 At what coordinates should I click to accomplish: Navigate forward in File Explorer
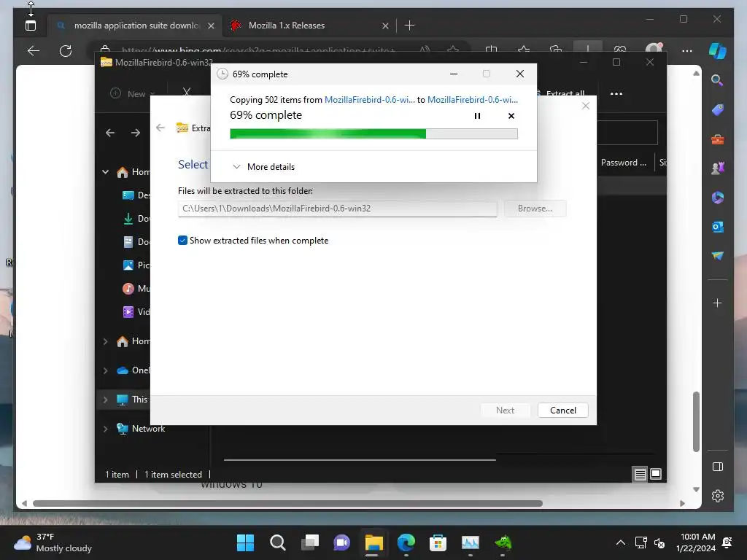(136, 133)
